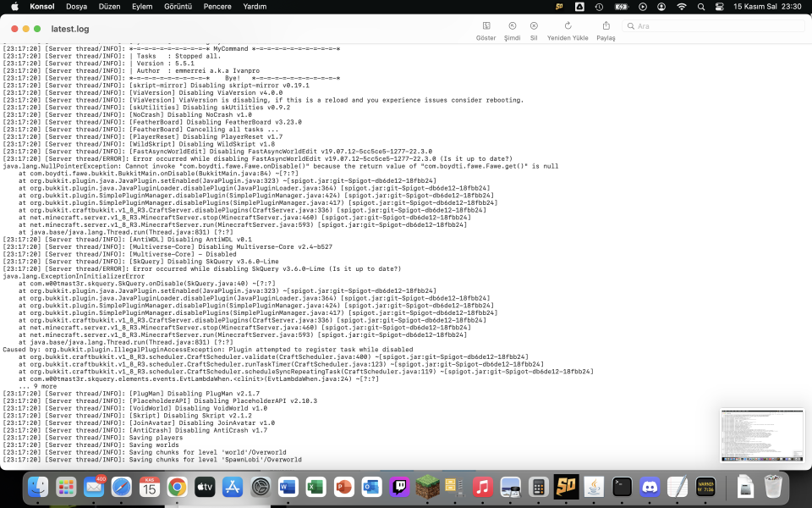
Task: Launch Discord from the Dock
Action: click(650, 488)
